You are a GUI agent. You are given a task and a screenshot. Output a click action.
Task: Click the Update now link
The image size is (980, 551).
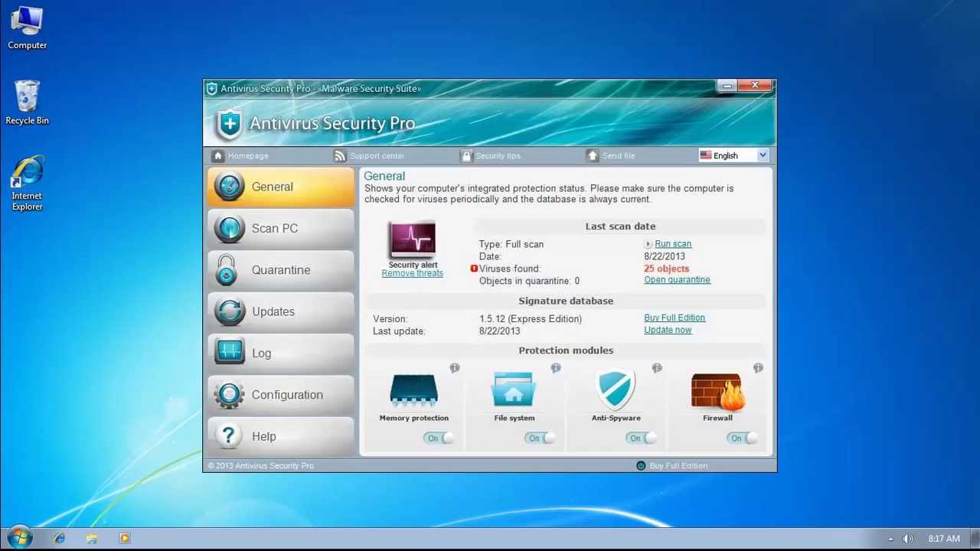coord(668,330)
